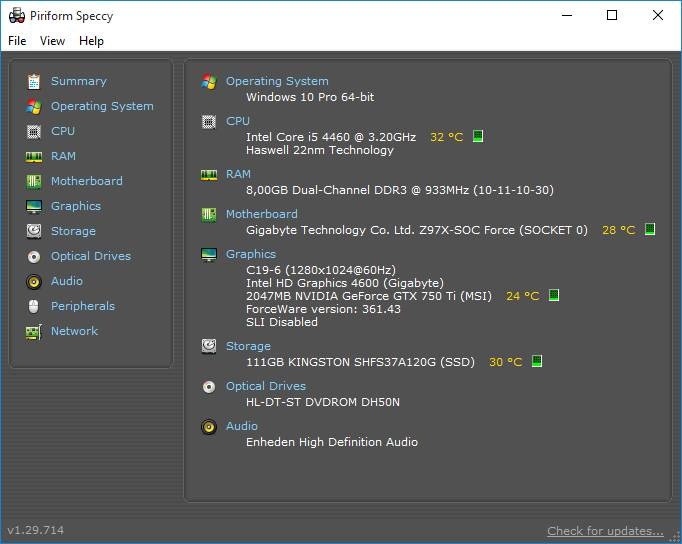Click the Optical Drives disc icon in summary panel

[x=209, y=387]
